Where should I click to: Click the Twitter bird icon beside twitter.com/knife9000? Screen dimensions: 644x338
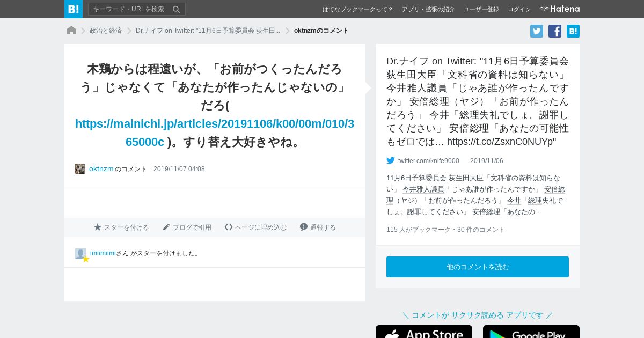tap(391, 160)
